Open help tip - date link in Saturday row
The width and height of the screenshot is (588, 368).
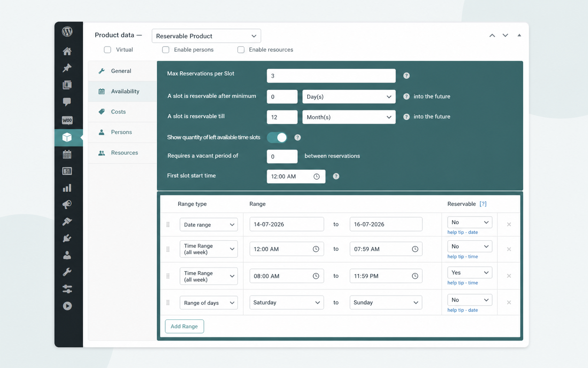click(x=462, y=310)
